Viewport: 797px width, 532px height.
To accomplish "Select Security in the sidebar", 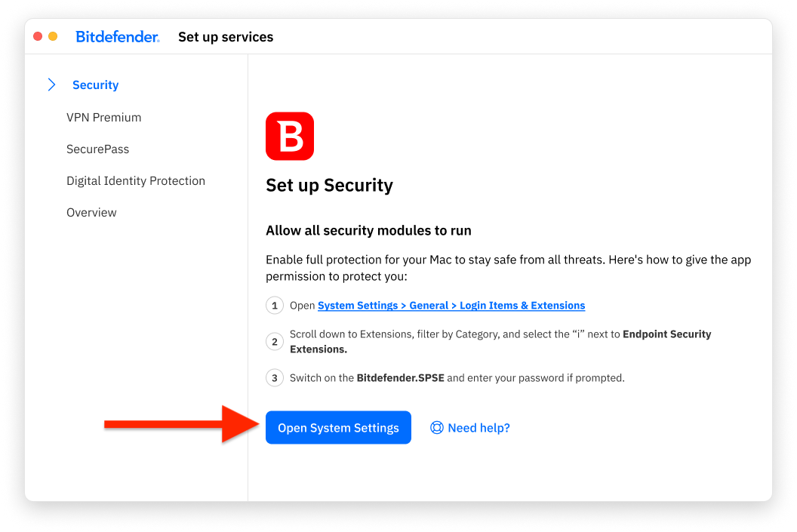I will click(x=95, y=85).
